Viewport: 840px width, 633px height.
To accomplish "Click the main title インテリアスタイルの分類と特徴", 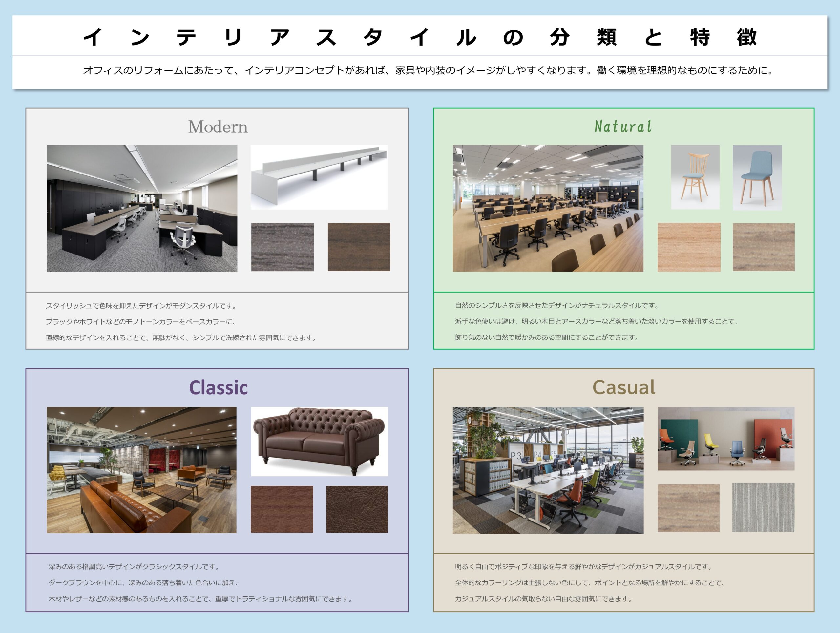I will tap(420, 37).
